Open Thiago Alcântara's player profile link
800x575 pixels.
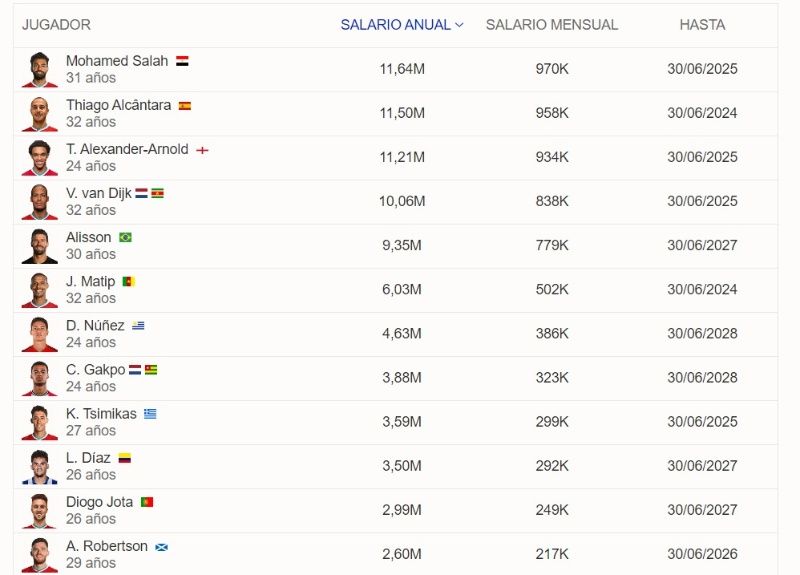[x=118, y=105]
